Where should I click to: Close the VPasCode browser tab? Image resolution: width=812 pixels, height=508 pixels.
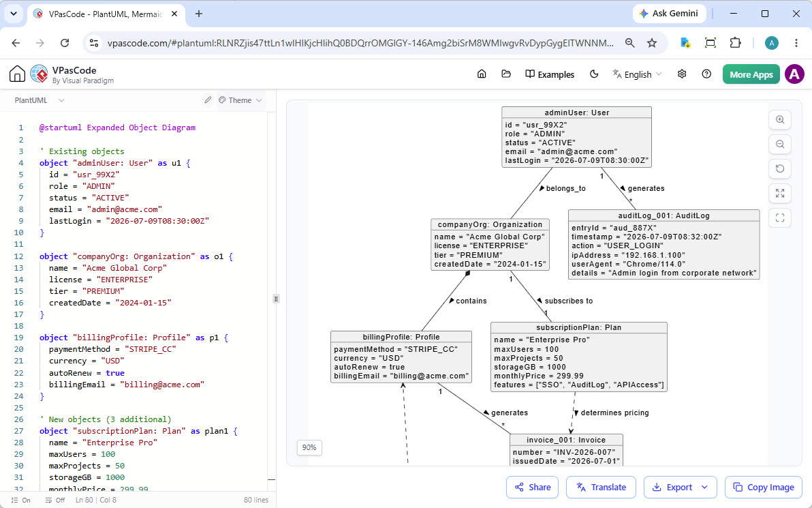174,14
